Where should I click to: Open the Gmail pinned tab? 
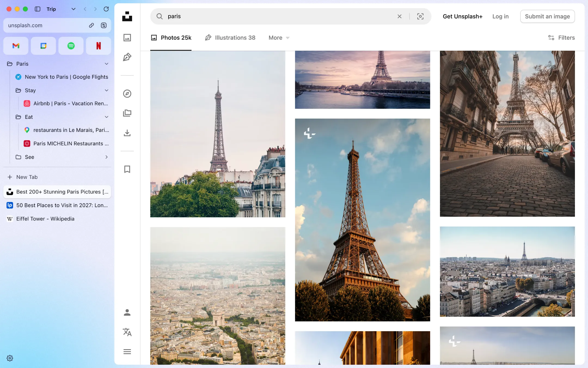16,46
